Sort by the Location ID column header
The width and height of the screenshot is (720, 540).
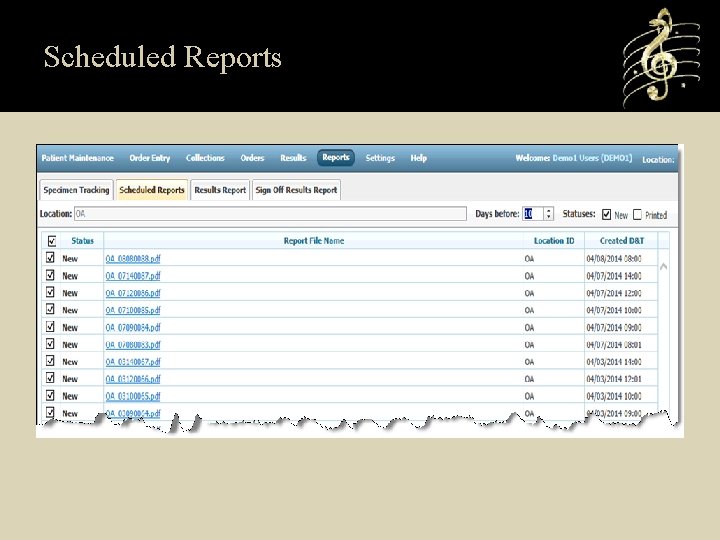pyautogui.click(x=554, y=241)
